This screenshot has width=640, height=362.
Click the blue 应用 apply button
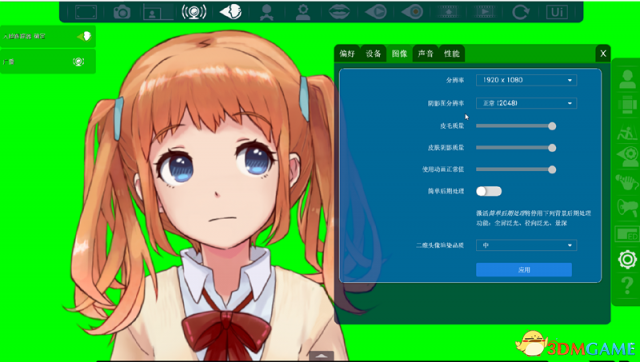[x=524, y=270]
